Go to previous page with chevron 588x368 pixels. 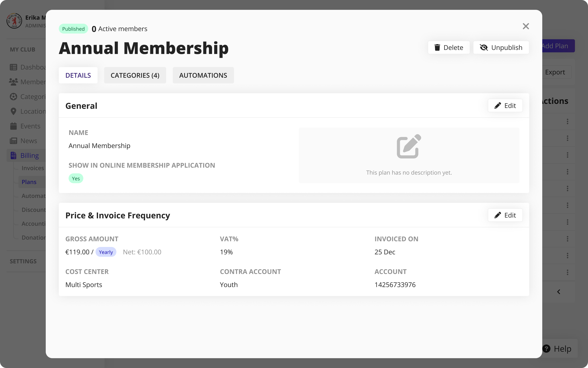point(559,292)
